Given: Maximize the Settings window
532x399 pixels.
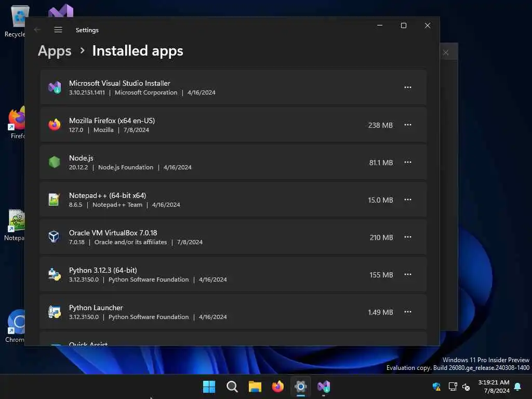Looking at the screenshot, I should 403,25.
